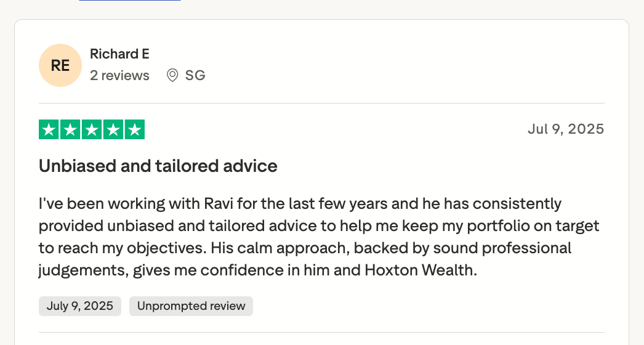Viewport: 644px width, 345px height.
Task: Click the fourth green rating star
Action: point(113,129)
